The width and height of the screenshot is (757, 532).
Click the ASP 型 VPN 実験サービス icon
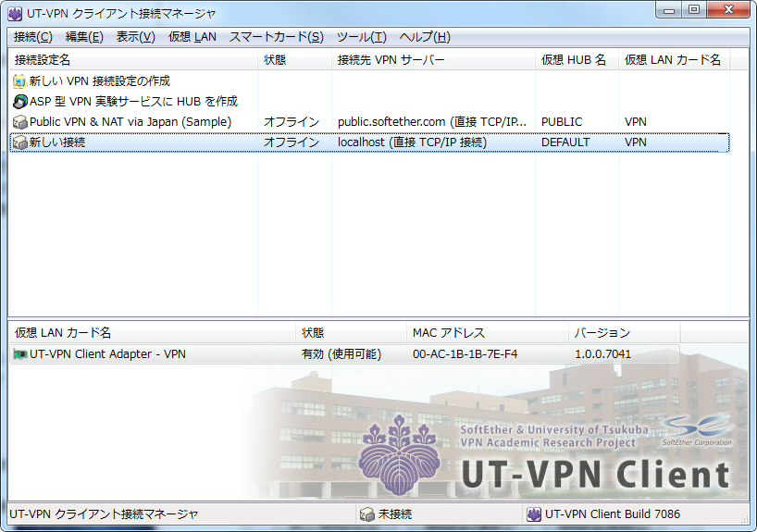[x=19, y=102]
